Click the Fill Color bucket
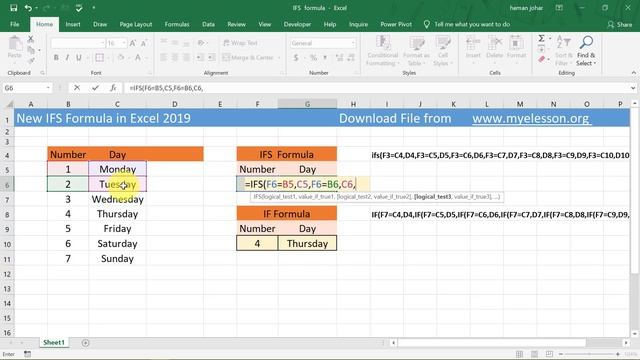This screenshot has width=640, height=360. 120,58
